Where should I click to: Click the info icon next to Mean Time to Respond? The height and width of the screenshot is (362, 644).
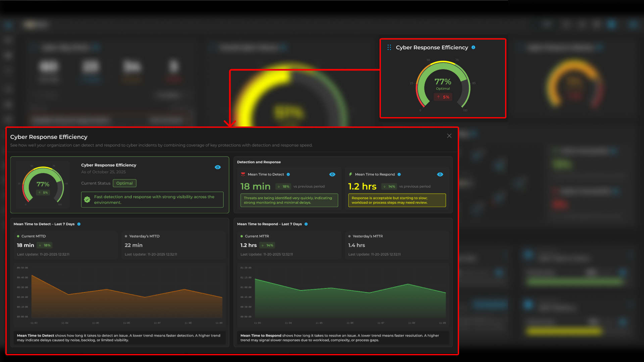coord(399,174)
